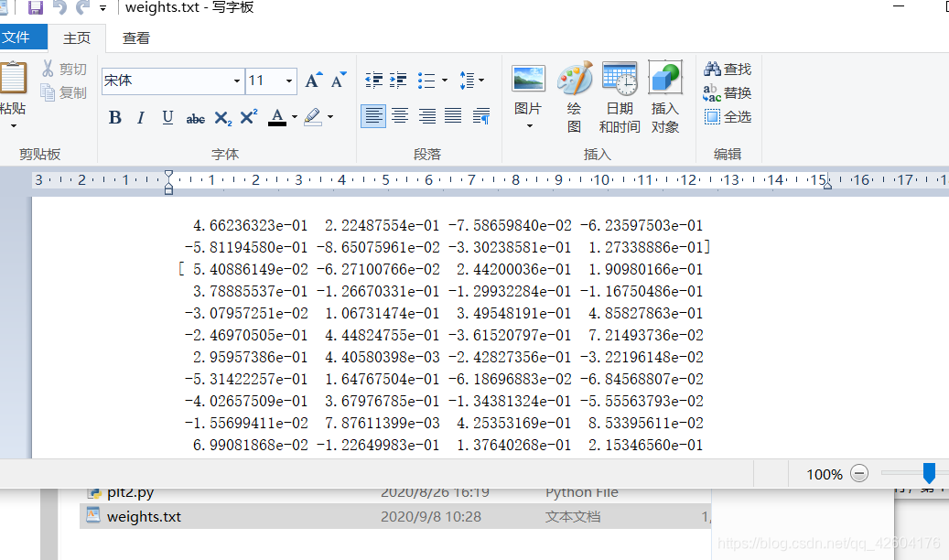Minimize the WordPad window
This screenshot has height=560, width=949.
tap(899, 6)
